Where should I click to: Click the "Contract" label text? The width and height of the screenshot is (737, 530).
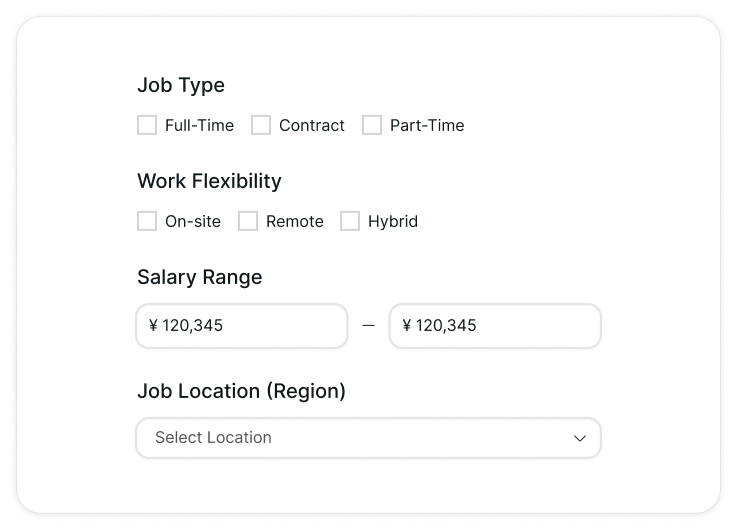[x=312, y=125]
